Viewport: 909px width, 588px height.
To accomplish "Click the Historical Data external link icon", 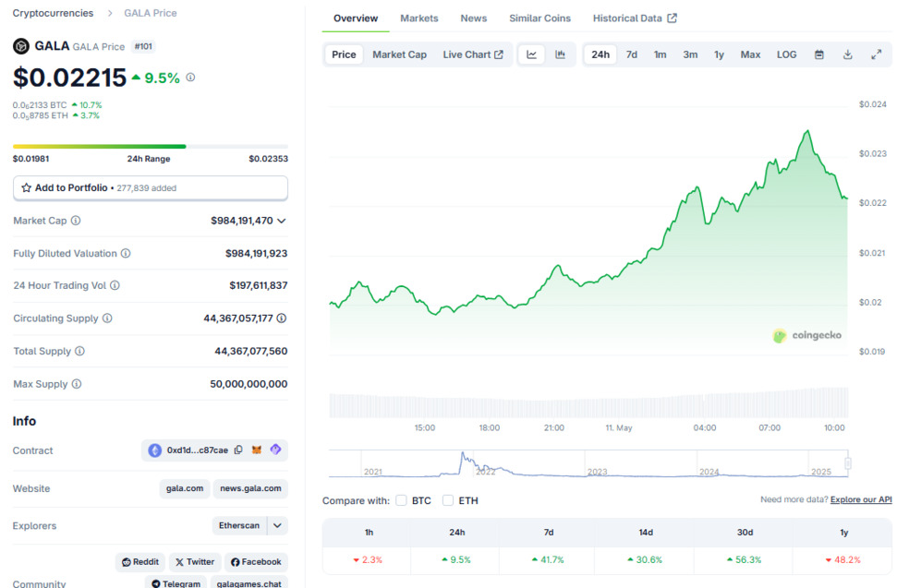I will tap(672, 18).
